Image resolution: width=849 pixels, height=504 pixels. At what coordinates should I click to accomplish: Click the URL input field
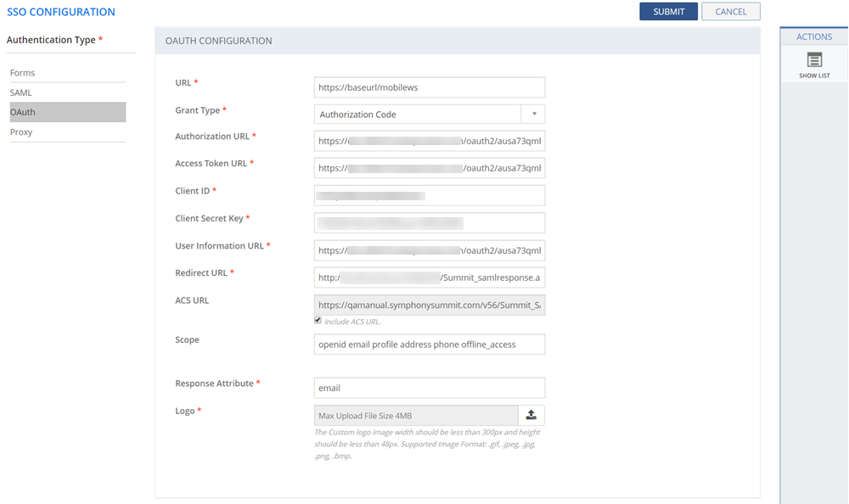(429, 87)
